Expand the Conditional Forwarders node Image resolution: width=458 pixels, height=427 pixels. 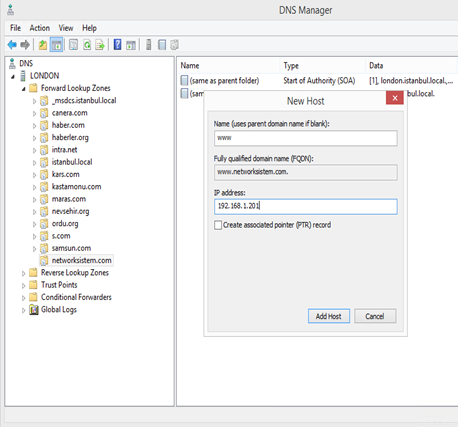pos(23,298)
